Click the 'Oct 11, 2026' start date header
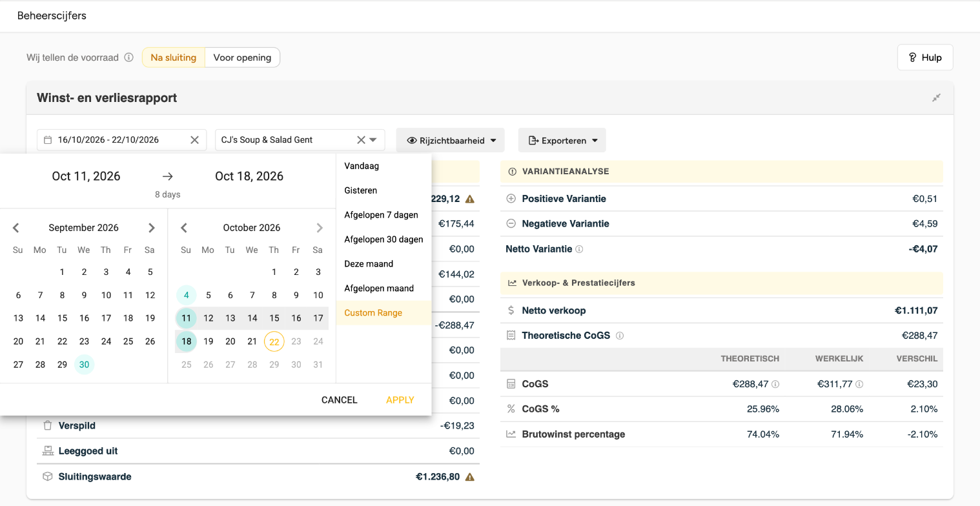 click(x=87, y=176)
